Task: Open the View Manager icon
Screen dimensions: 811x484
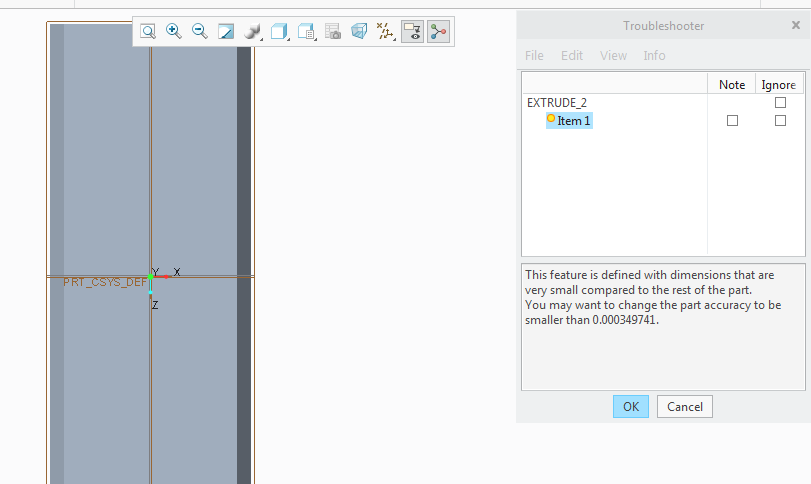Action: (307, 32)
